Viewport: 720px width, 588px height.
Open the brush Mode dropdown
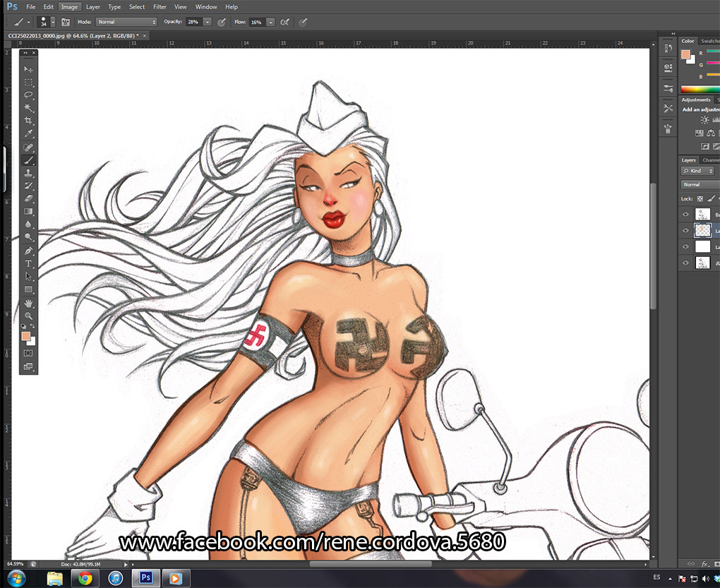point(126,22)
